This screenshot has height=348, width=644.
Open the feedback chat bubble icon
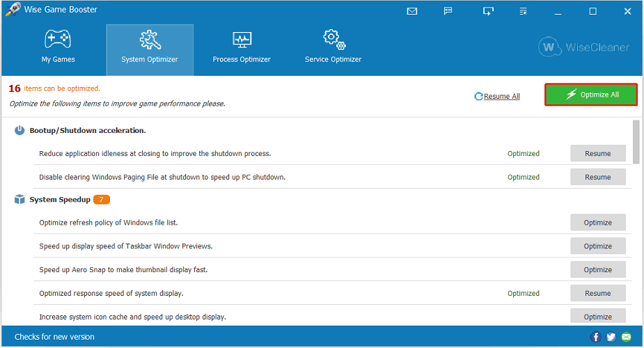coord(448,10)
